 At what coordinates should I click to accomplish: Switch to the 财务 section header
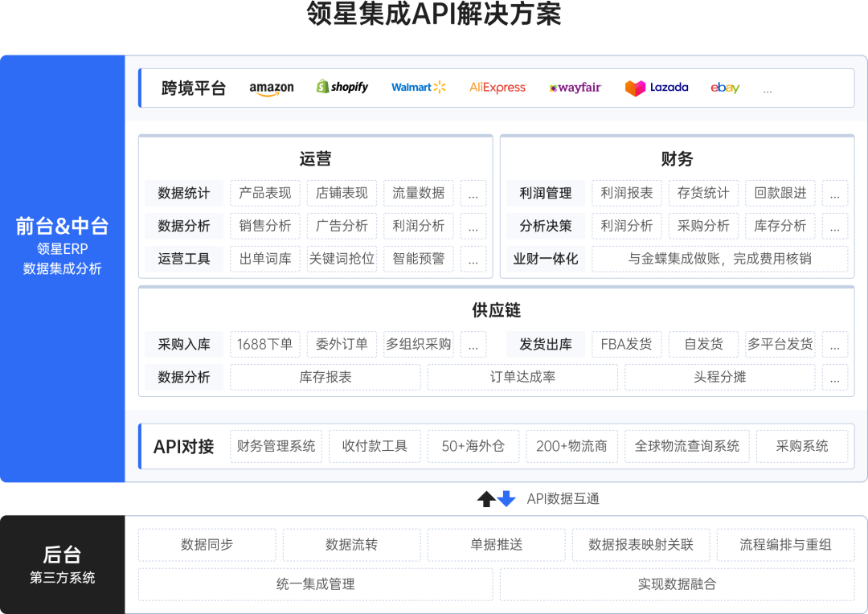[678, 159]
